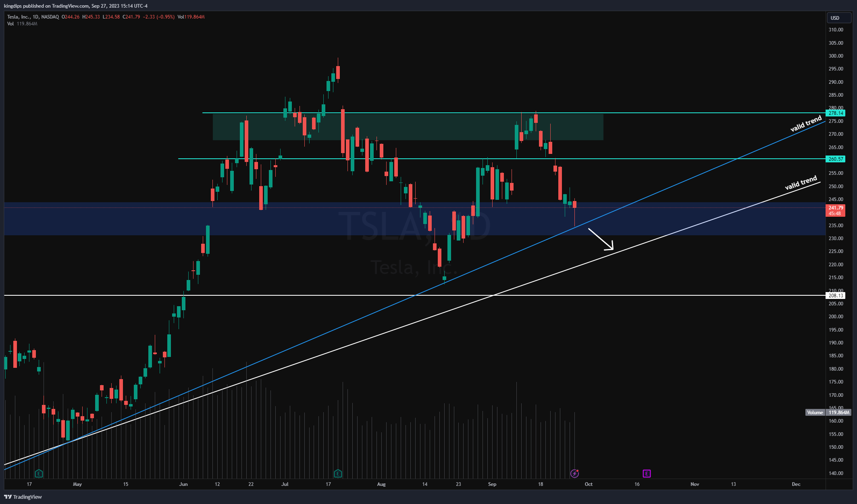Click the Dec label on time axis
This screenshot has width=857, height=504.
(796, 484)
